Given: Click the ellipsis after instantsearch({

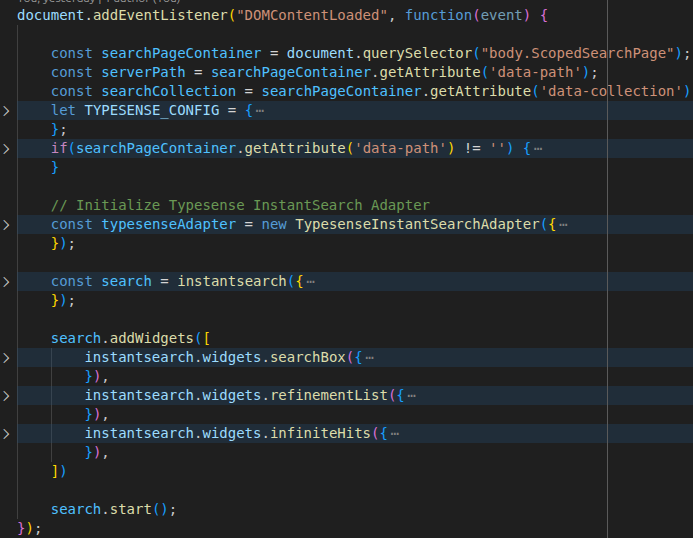Looking at the screenshot, I should 311,281.
